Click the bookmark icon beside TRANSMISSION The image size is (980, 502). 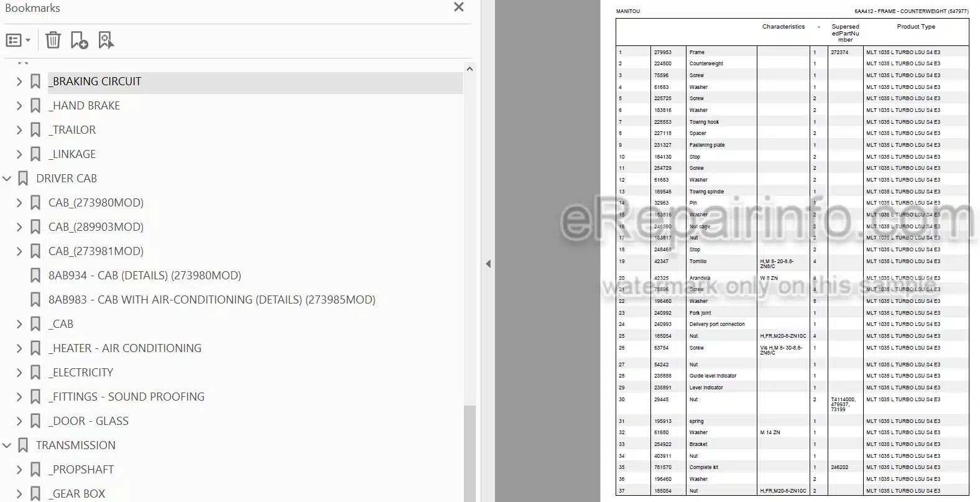(23, 445)
